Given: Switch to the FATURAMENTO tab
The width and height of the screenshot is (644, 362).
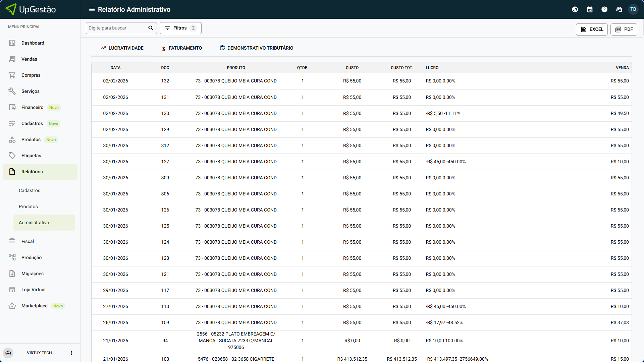Looking at the screenshot, I should pyautogui.click(x=182, y=48).
